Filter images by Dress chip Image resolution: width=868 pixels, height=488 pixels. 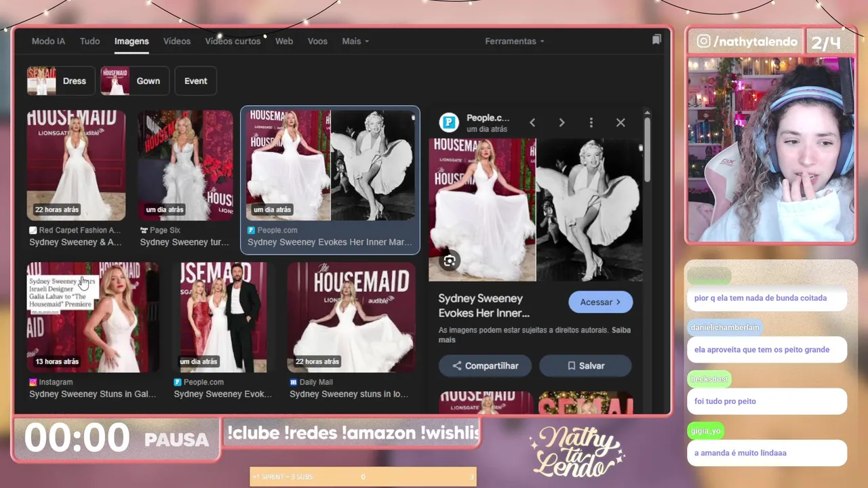61,81
